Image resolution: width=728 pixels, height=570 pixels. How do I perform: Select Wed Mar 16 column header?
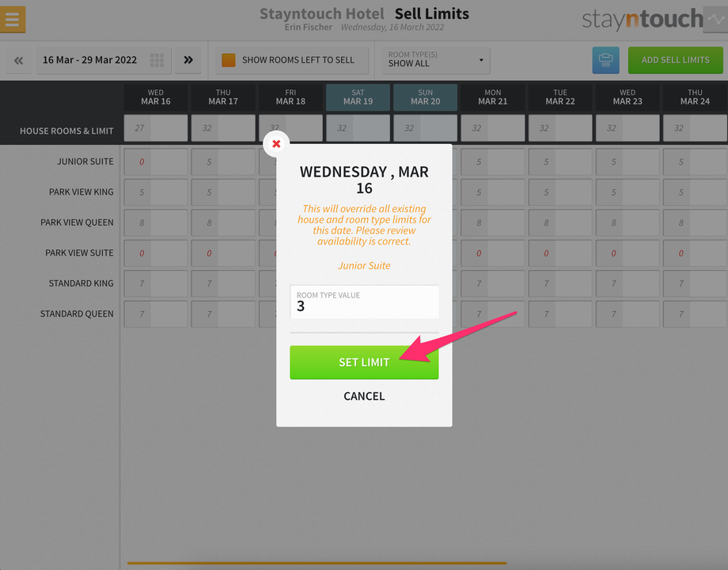(156, 97)
